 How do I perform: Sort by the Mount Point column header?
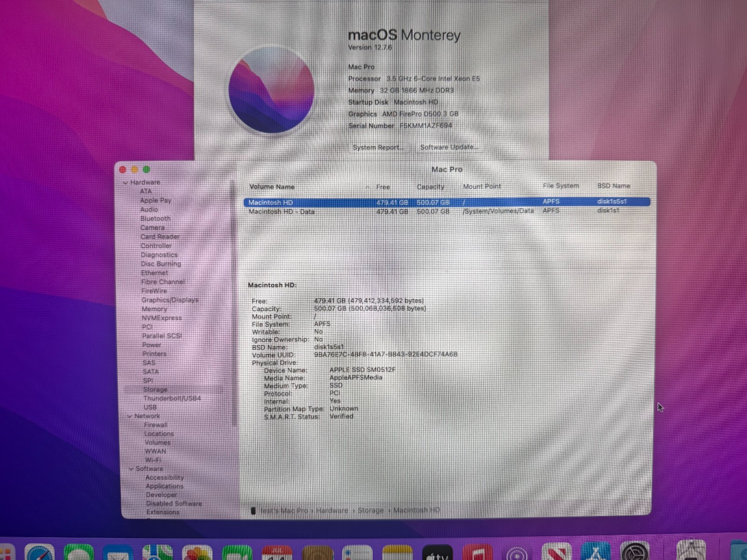[x=482, y=186]
